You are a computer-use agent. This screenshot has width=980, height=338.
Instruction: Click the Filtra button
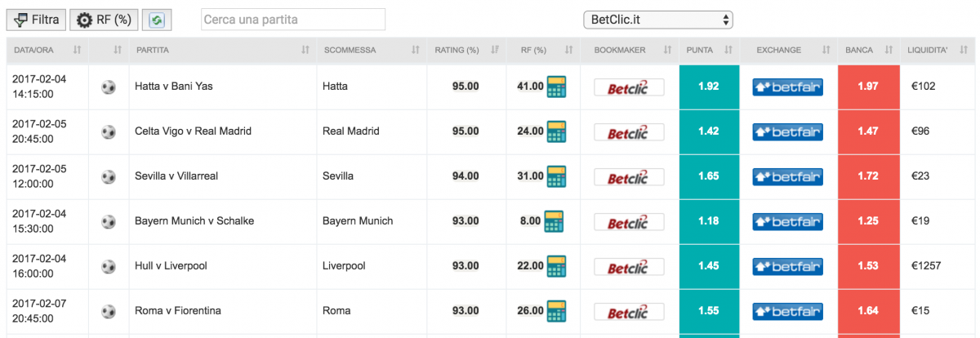click(x=37, y=20)
